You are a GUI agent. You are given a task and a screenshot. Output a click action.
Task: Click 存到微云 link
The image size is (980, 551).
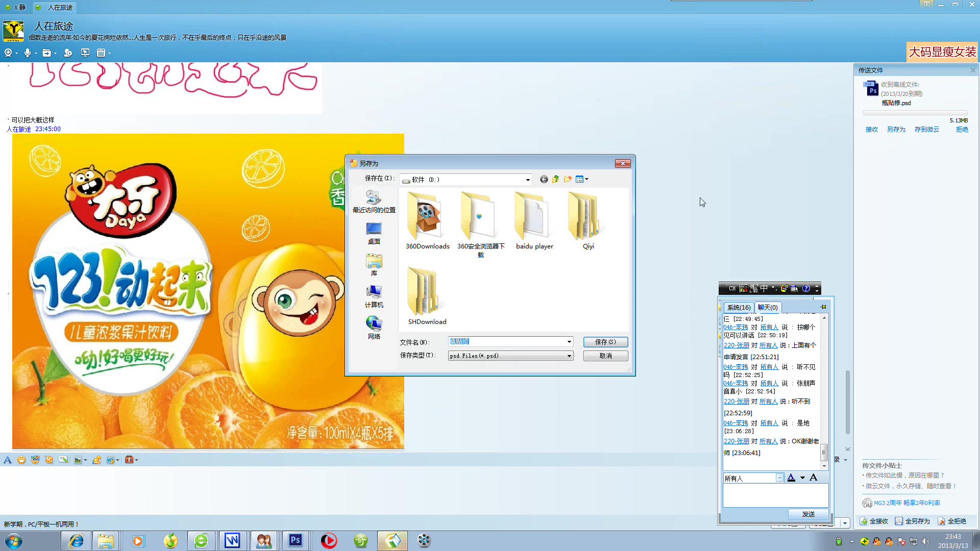point(926,130)
